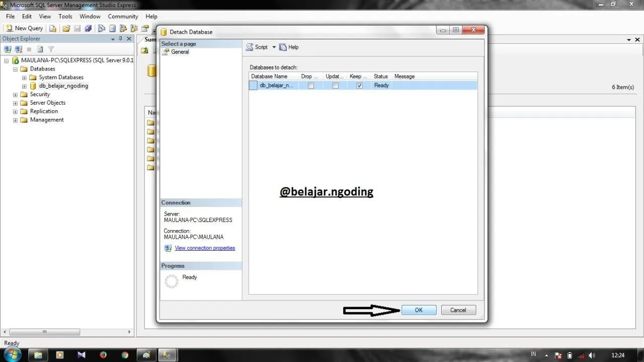Click the Summary window toolbar icon
Image resolution: width=644 pixels, height=362 pixels.
click(113, 28)
